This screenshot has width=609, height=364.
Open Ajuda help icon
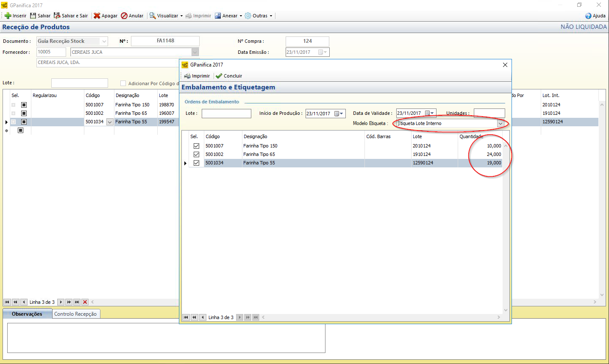coord(588,16)
